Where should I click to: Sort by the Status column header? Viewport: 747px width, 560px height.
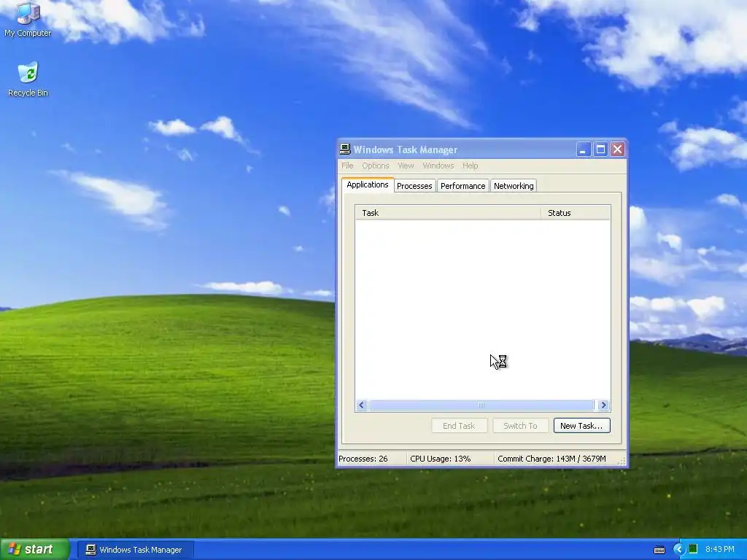(576, 213)
